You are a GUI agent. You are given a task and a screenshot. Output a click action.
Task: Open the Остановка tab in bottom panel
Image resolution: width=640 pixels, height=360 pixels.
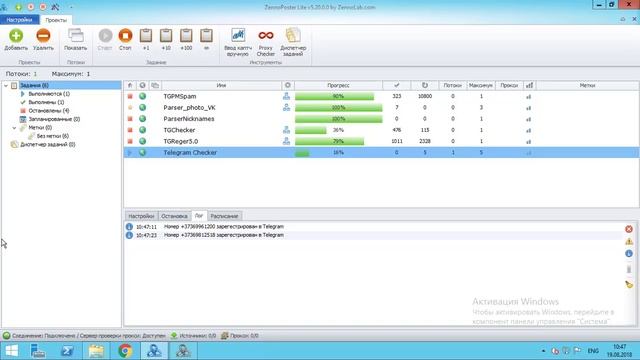(174, 216)
